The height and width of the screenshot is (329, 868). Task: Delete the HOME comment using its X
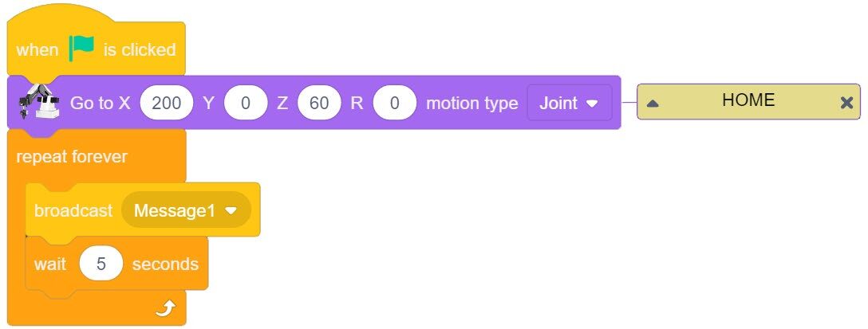(x=846, y=102)
